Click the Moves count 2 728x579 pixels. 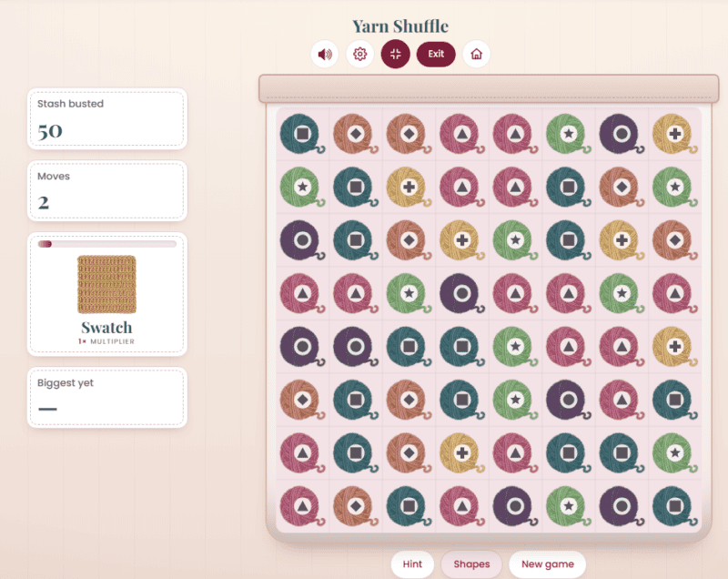[x=43, y=203]
